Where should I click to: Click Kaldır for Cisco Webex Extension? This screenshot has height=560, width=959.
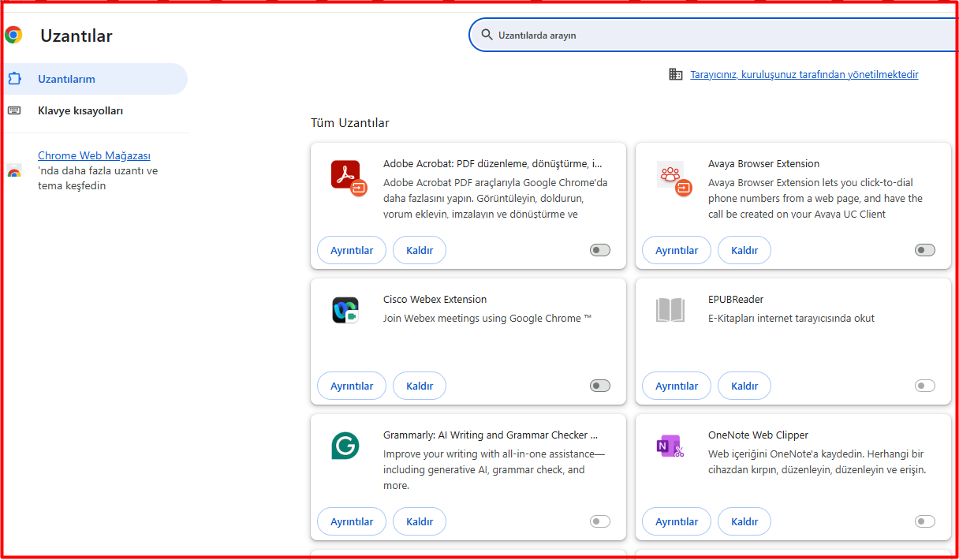[420, 386]
